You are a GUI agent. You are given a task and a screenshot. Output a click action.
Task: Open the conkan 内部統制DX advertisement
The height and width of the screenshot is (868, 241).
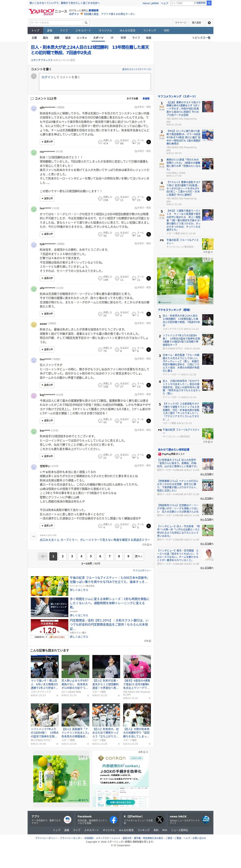click(120, 779)
